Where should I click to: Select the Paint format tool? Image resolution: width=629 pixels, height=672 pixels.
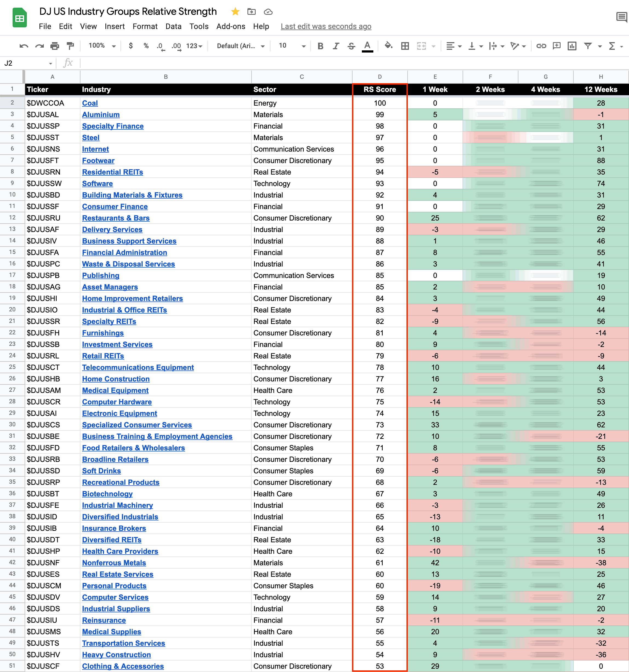pos(70,46)
